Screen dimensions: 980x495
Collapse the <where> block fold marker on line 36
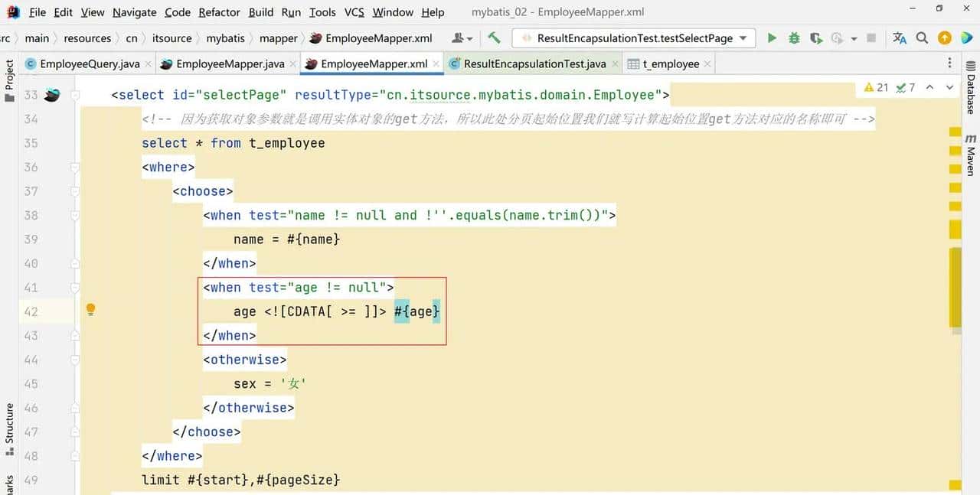tap(75, 167)
